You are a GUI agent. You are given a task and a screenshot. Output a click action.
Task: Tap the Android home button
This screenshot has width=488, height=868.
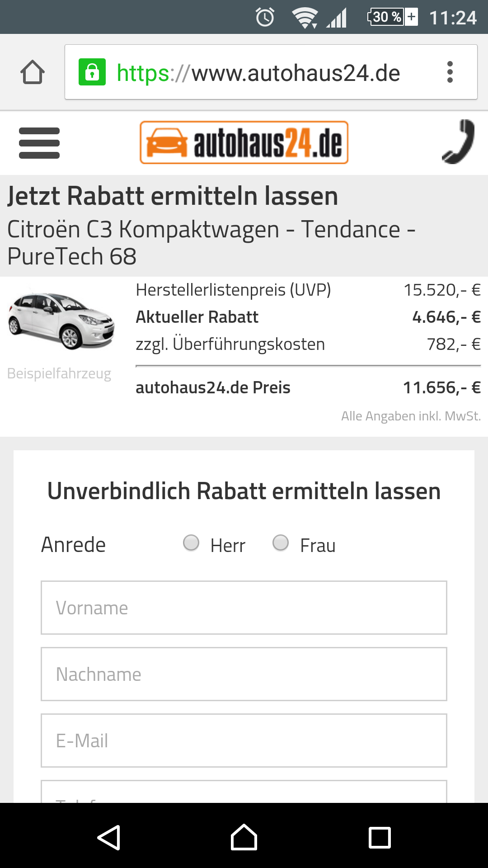[x=244, y=837]
